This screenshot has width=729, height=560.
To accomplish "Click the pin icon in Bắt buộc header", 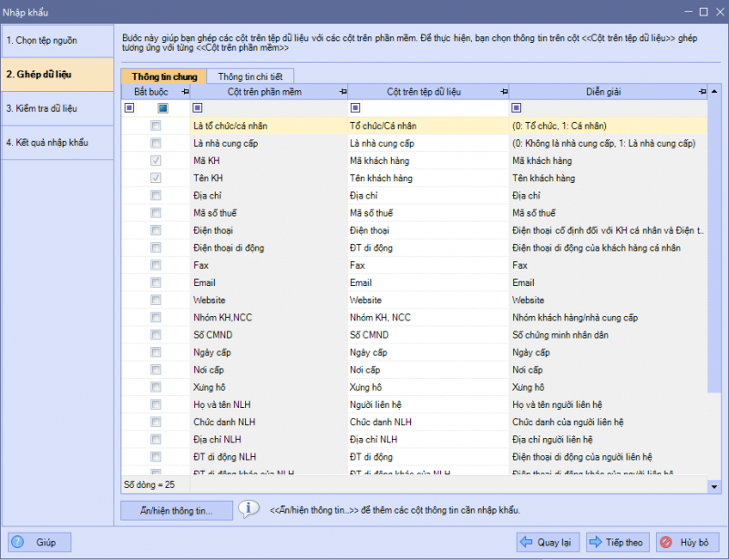I will point(186,92).
